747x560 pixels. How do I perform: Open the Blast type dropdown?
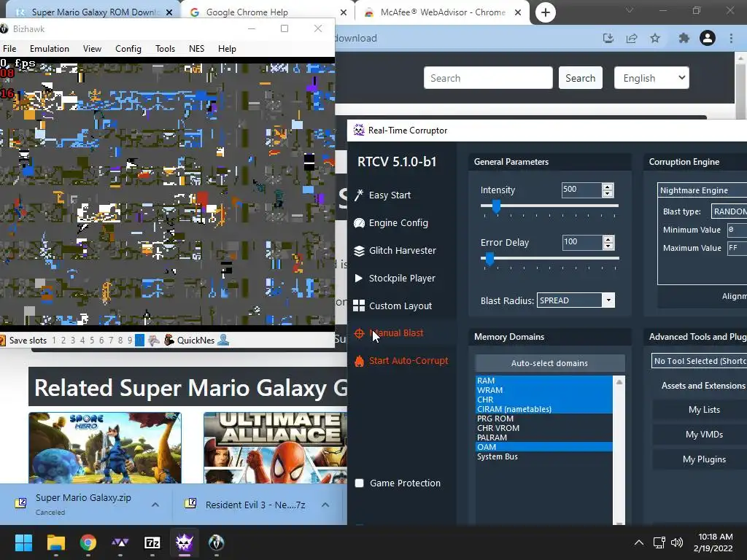(729, 211)
